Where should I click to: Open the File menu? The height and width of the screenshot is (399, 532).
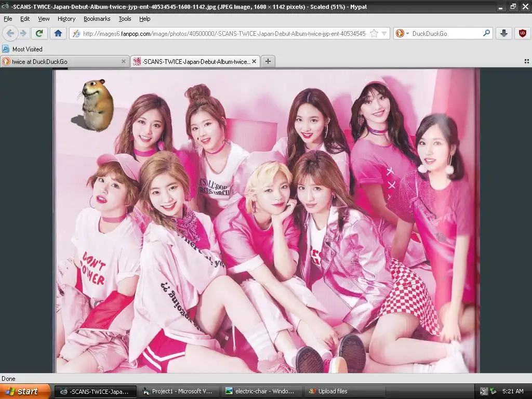(x=8, y=19)
